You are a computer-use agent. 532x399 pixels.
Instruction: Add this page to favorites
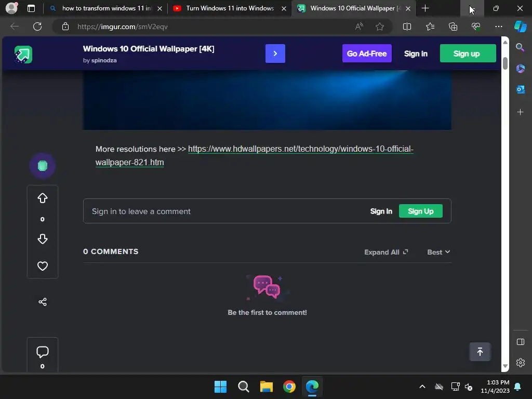click(x=380, y=26)
